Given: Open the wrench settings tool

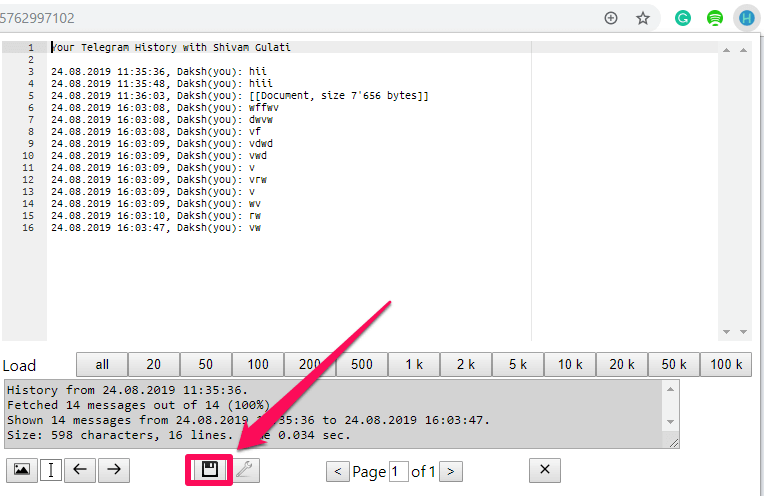Looking at the screenshot, I should click(x=245, y=470).
